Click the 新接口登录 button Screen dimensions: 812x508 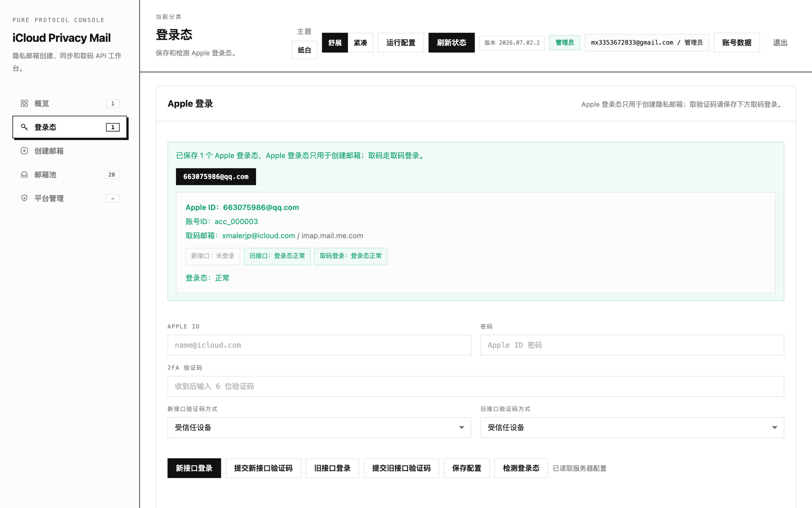[x=194, y=468]
